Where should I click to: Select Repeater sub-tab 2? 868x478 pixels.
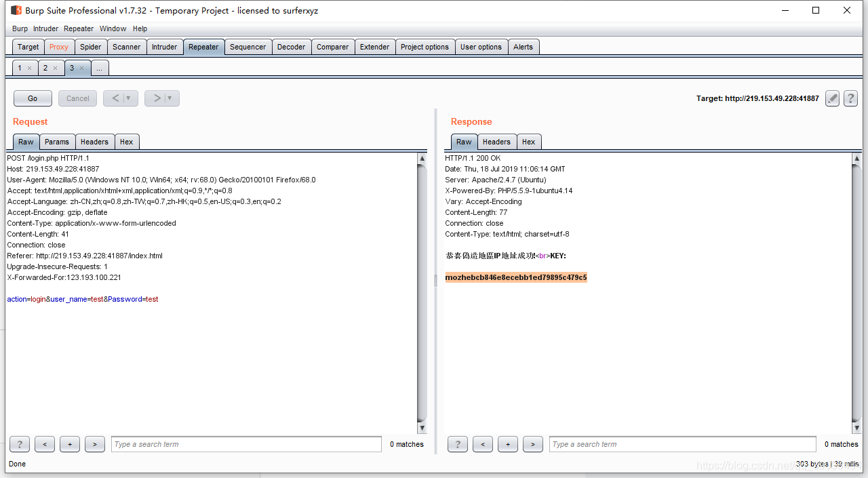[46, 68]
